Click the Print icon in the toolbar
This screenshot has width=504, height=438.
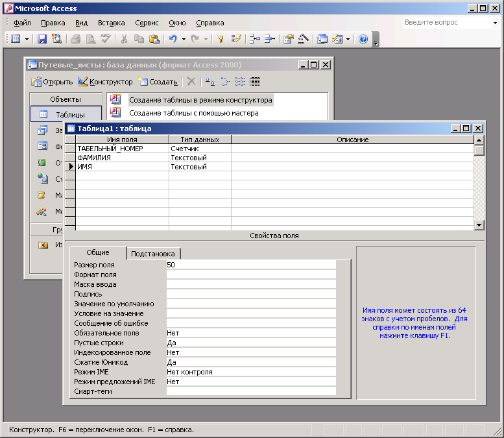[x=76, y=39]
